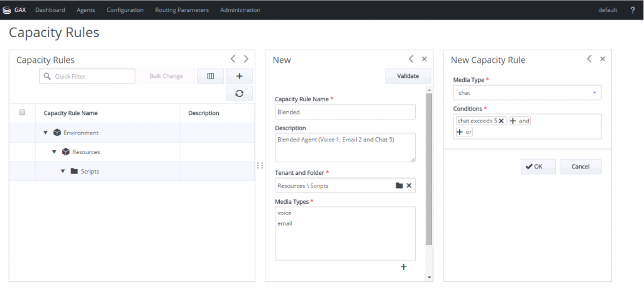The width and height of the screenshot is (644, 288).
Task: Open the Media Type chat dropdown
Action: tap(528, 93)
